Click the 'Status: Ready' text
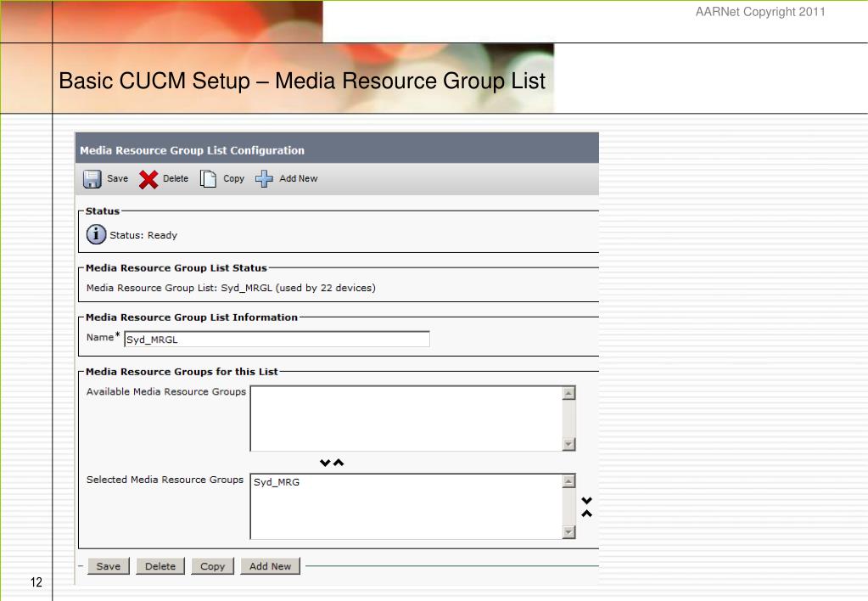The height and width of the screenshot is (601, 868). 143,235
